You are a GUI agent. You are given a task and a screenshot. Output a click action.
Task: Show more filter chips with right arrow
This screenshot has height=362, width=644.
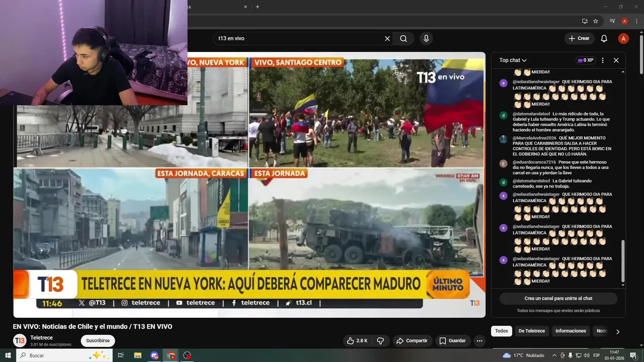618,331
